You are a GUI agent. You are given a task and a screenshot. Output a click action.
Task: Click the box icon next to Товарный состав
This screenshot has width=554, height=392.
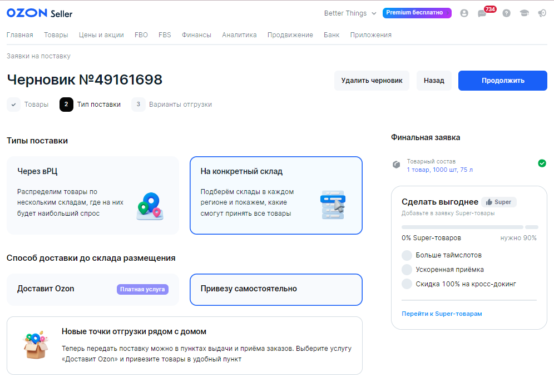coord(397,165)
